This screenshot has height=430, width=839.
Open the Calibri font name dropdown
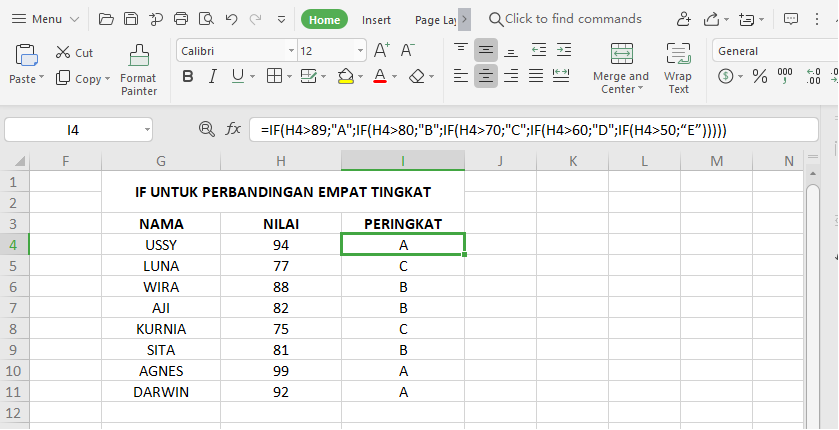click(291, 51)
